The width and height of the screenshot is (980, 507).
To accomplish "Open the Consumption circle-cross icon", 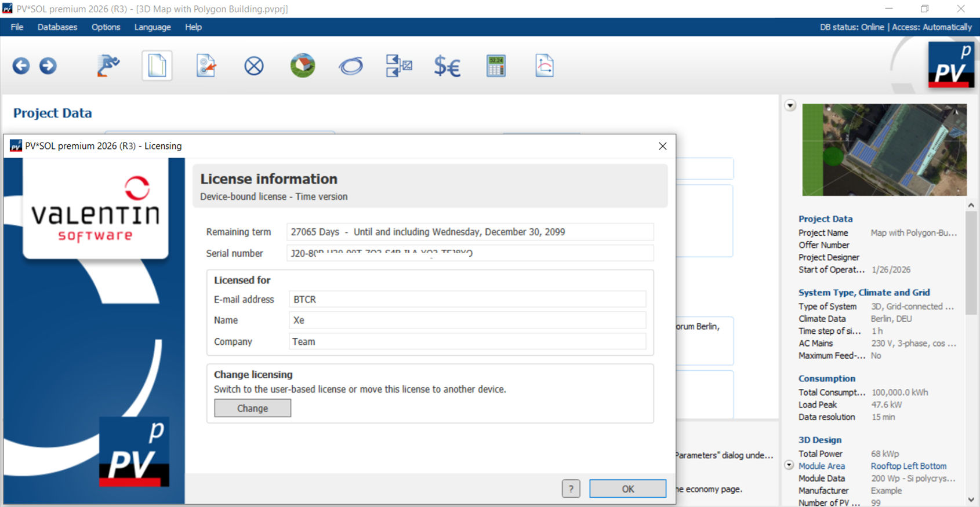I will [254, 66].
